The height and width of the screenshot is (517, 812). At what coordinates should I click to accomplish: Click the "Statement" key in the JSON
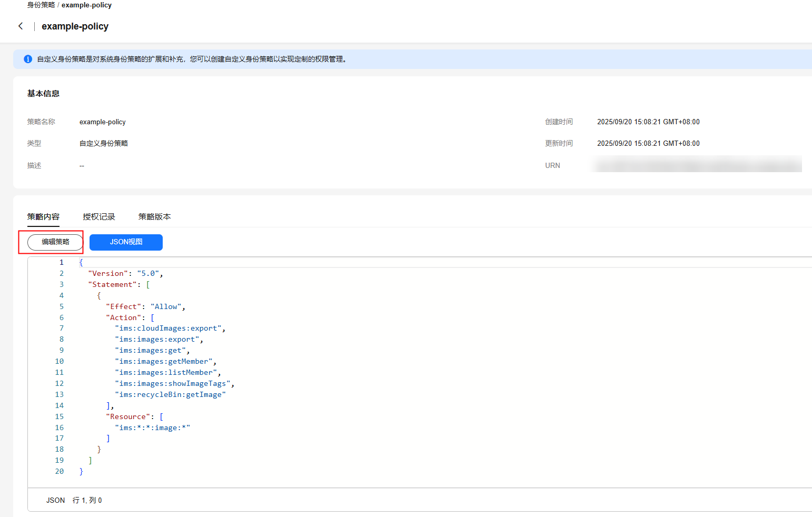click(113, 284)
